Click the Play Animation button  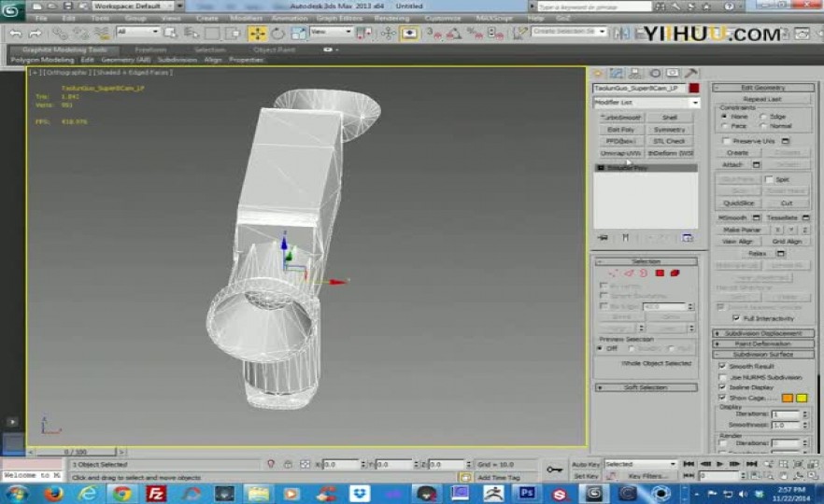pyautogui.click(x=720, y=464)
